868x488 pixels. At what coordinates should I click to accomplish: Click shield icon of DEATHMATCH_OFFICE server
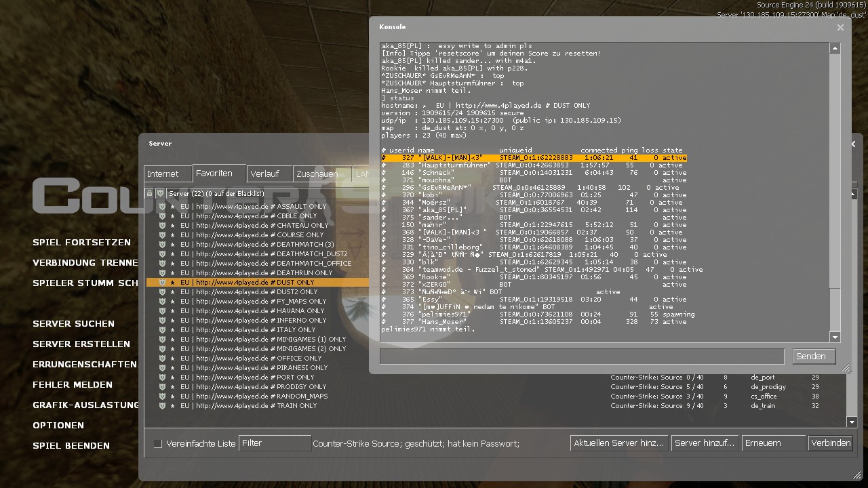(162, 264)
